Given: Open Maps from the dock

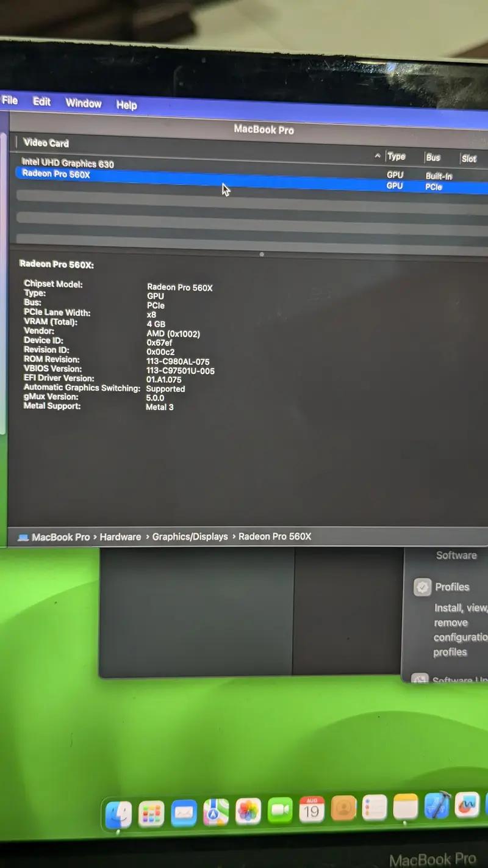Looking at the screenshot, I should click(215, 812).
